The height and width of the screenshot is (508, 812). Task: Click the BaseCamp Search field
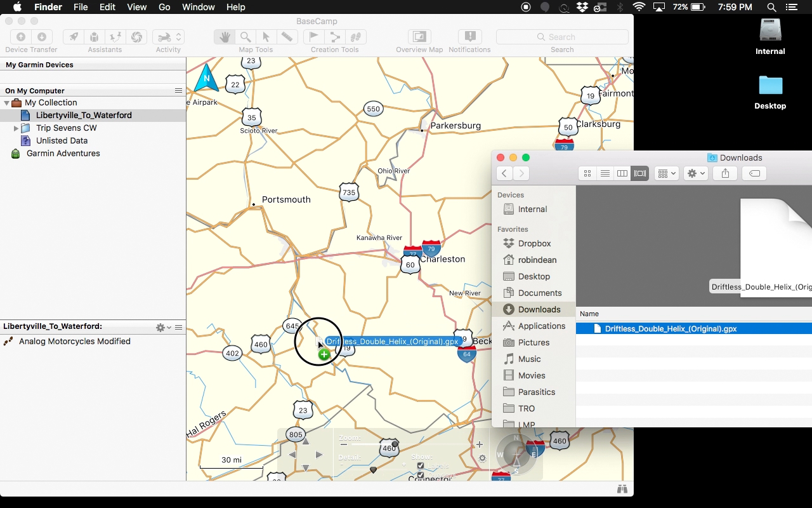562,37
